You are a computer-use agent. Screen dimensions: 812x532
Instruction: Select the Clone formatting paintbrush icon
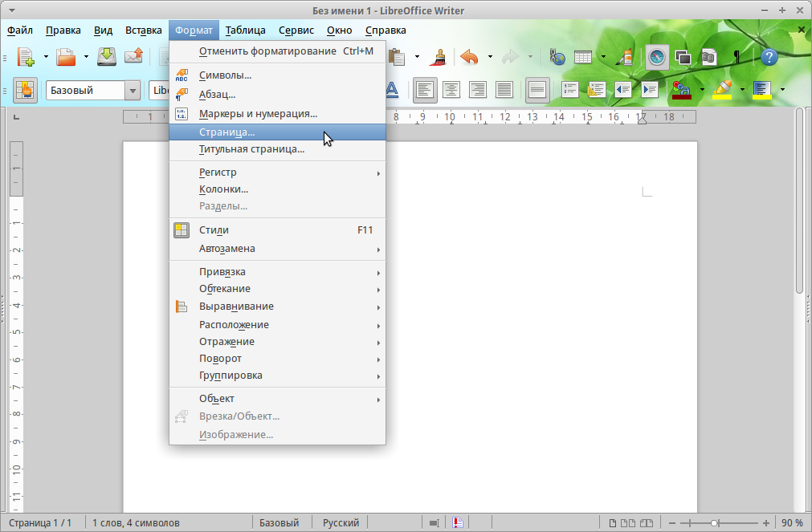439,56
